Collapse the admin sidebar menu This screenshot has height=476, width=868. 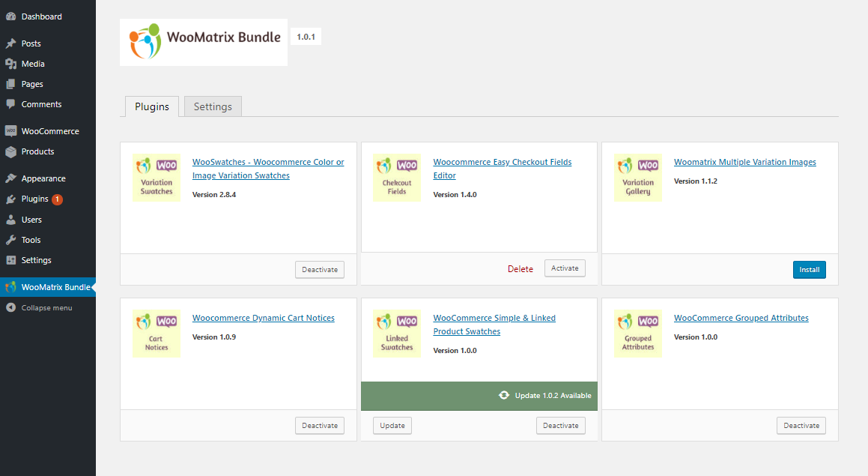[x=48, y=307]
